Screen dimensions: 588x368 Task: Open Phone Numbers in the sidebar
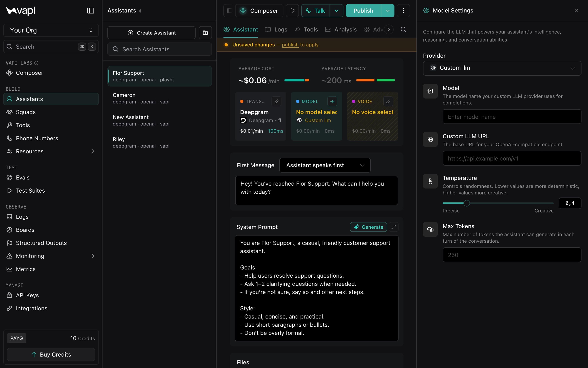[x=51, y=138]
